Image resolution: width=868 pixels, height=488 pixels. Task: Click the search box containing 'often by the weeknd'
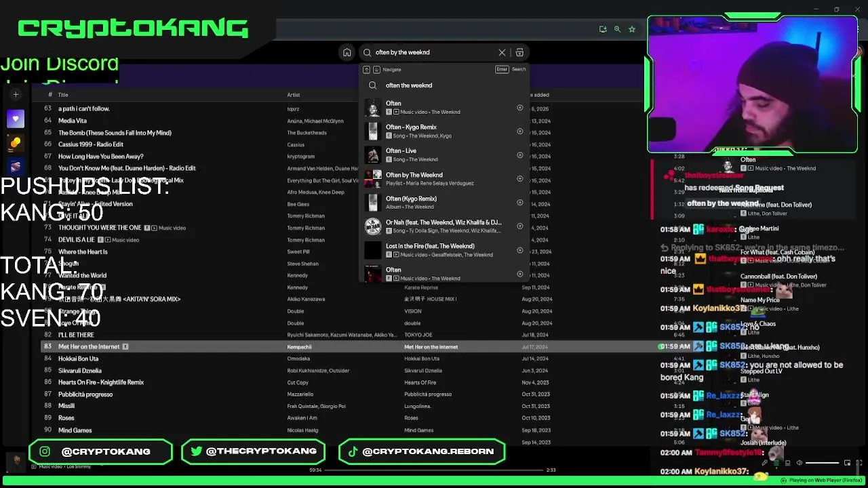443,52
